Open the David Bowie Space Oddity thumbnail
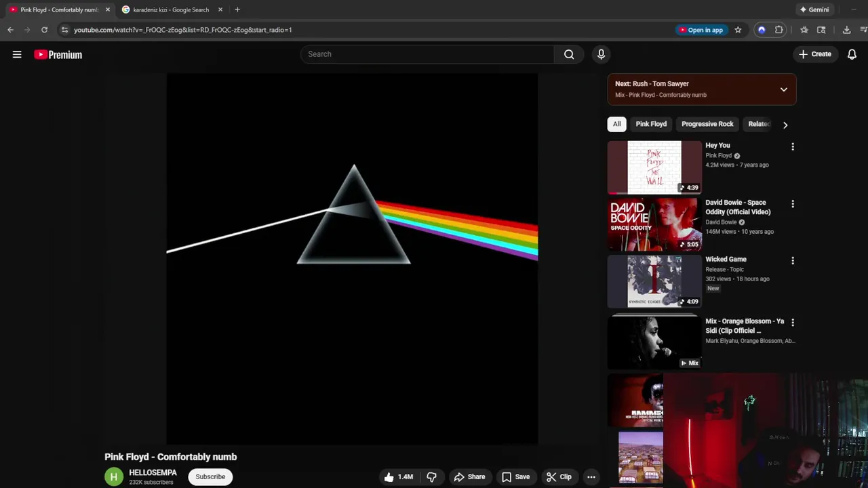868x488 pixels. coord(654,224)
